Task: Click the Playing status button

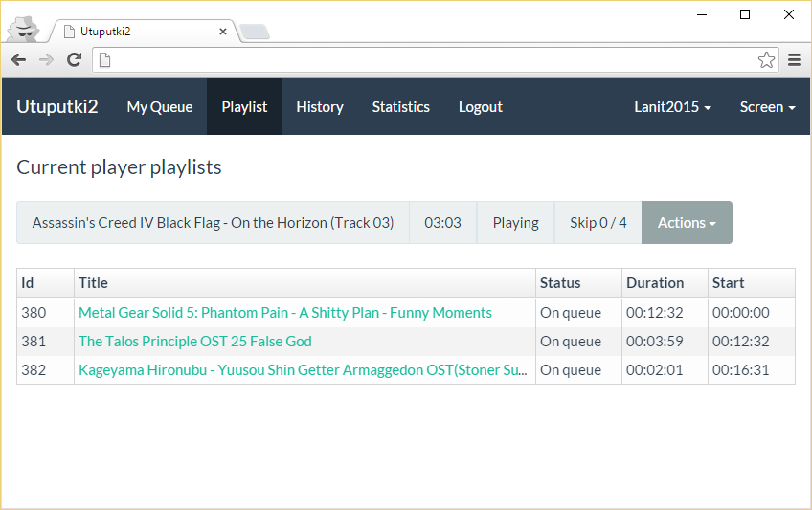Action: (x=515, y=222)
